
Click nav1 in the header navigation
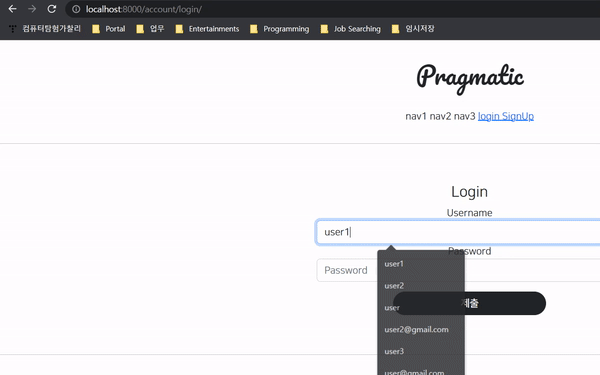coord(416,116)
